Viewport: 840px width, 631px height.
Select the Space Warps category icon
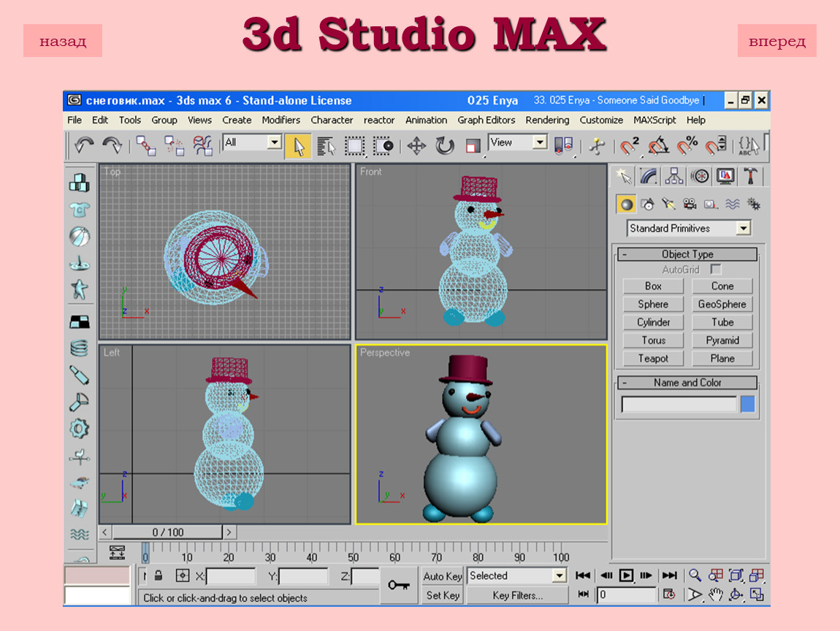pyautogui.click(x=733, y=204)
